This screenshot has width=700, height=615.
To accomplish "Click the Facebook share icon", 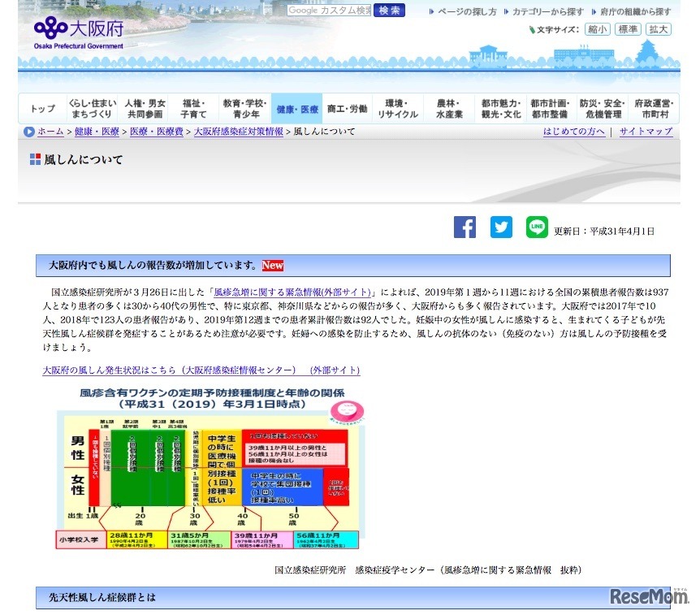I will point(465,227).
